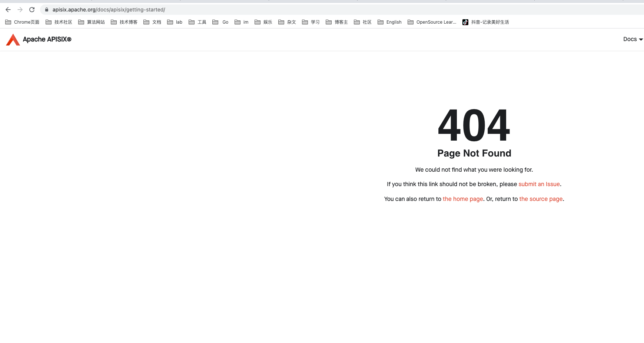Return via 'the home page' link
The width and height of the screenshot is (644, 343).
pyautogui.click(x=463, y=199)
